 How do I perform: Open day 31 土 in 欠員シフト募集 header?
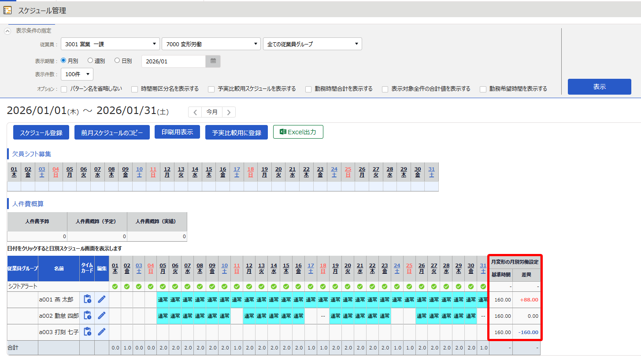click(431, 172)
